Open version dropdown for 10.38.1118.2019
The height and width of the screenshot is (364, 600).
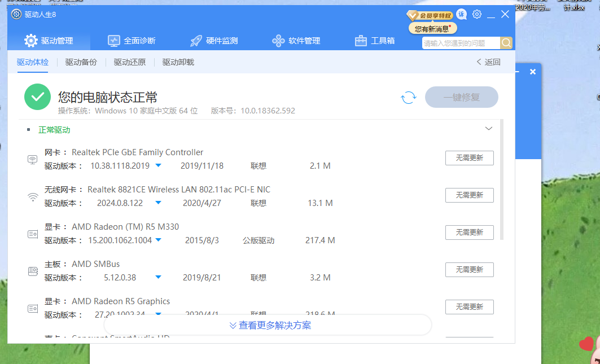coord(159,166)
